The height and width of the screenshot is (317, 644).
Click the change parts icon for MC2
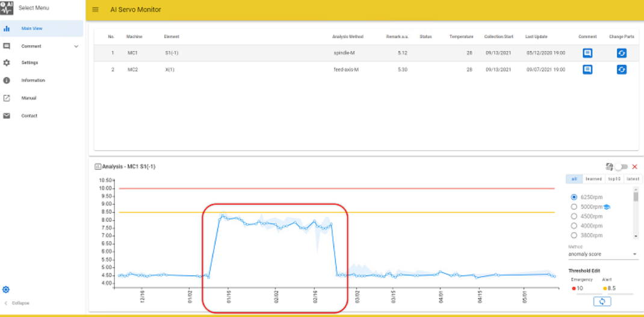pyautogui.click(x=622, y=69)
